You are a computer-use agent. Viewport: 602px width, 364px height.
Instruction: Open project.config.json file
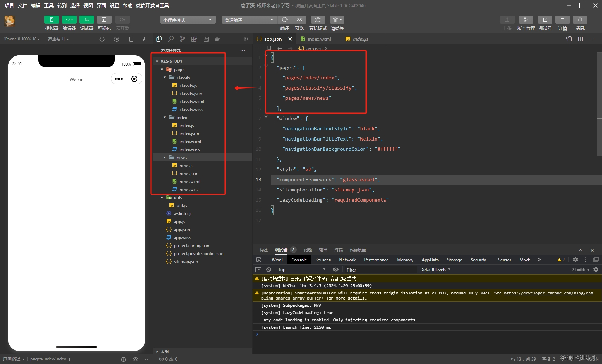[x=191, y=246]
